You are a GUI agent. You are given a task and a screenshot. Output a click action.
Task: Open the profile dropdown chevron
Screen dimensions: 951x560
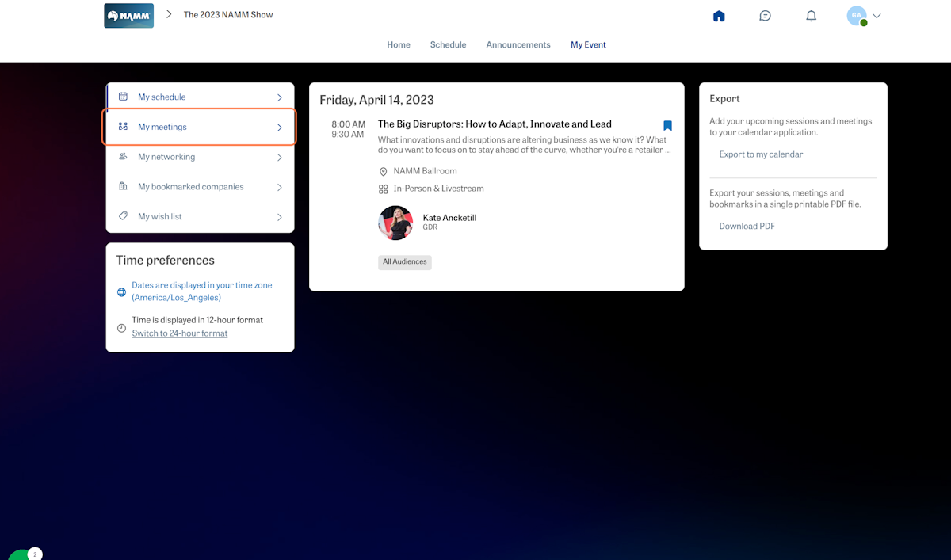coord(877,15)
